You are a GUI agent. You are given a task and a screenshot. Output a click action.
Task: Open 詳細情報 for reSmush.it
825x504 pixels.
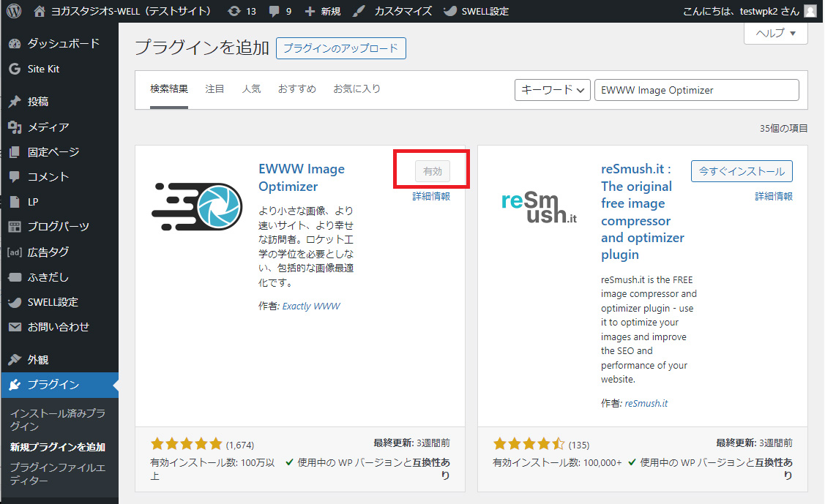tap(774, 196)
